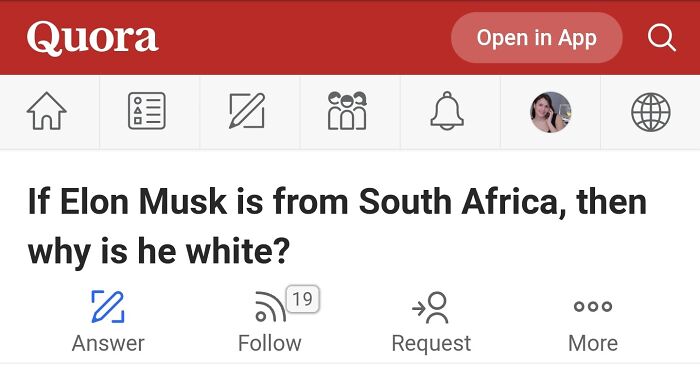Screen dimensions: 700x379
Task: Click the Answer text label
Action: click(x=108, y=343)
